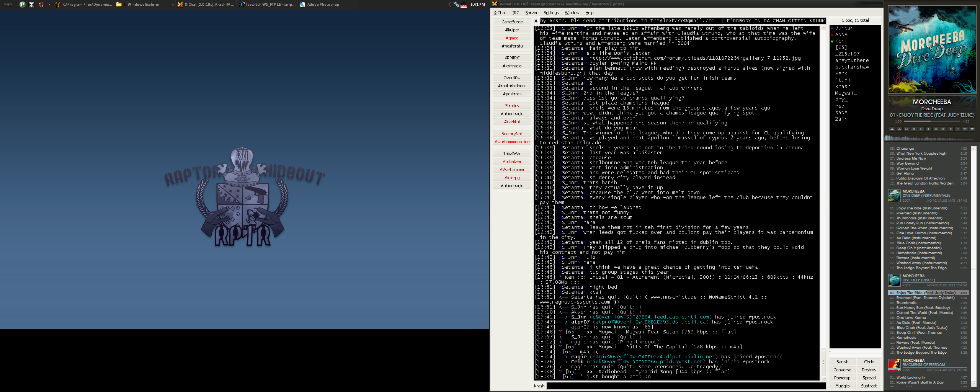Skip forward with double-right-arrow button
The width and height of the screenshot is (980, 392).
pos(943,129)
